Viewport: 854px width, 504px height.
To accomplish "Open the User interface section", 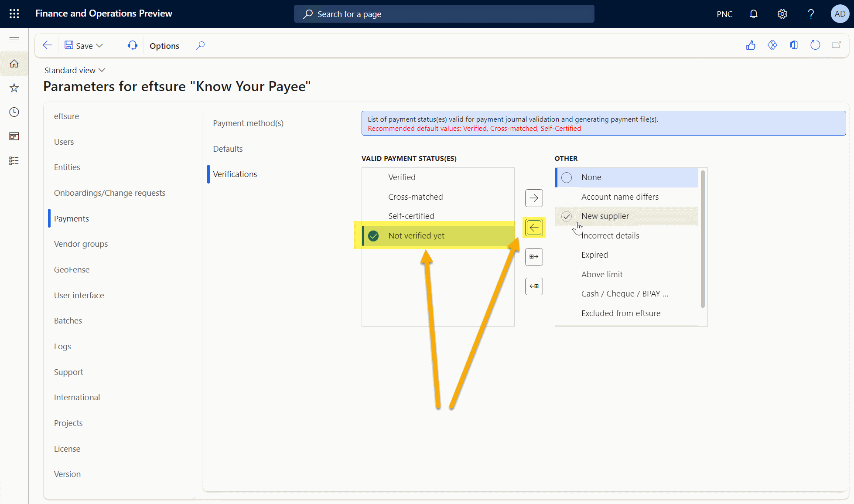I will 79,296.
